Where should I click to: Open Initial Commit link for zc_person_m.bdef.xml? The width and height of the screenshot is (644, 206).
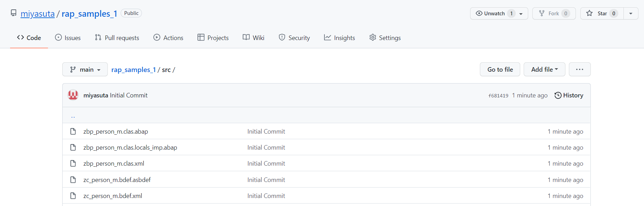coord(266,196)
